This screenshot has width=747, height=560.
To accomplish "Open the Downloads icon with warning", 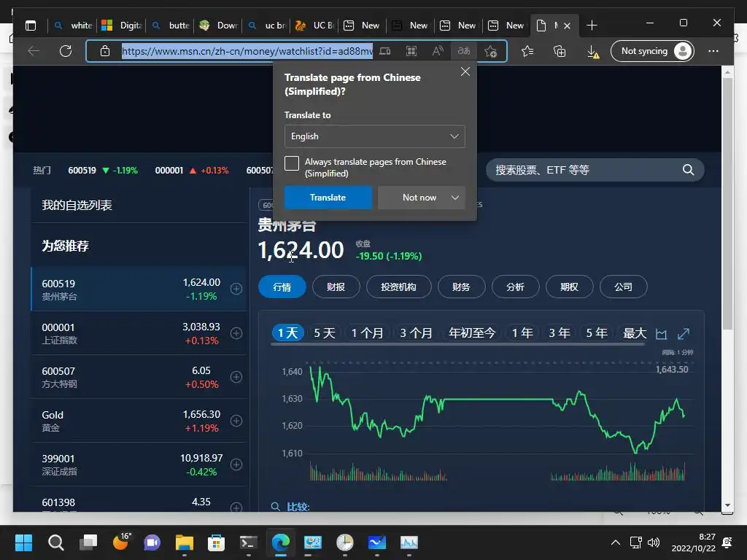I will [x=592, y=52].
